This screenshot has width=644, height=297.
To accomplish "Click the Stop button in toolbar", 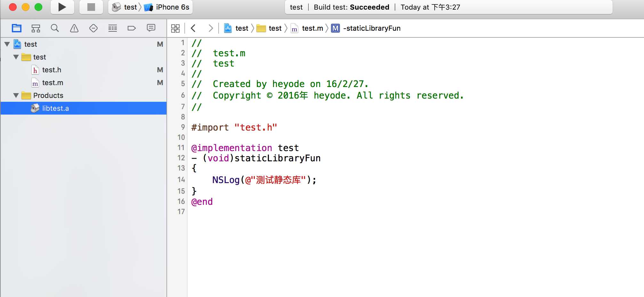I will pos(91,7).
